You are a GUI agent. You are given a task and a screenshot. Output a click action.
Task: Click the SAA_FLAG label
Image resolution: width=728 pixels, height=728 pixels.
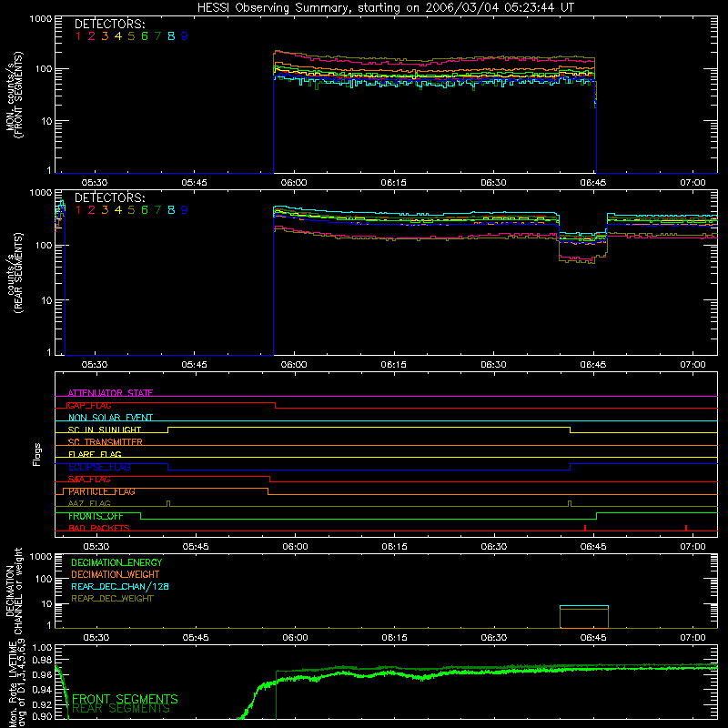point(89,480)
